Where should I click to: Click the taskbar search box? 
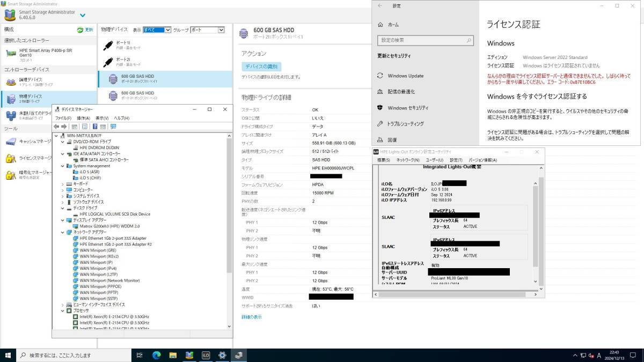(74, 355)
